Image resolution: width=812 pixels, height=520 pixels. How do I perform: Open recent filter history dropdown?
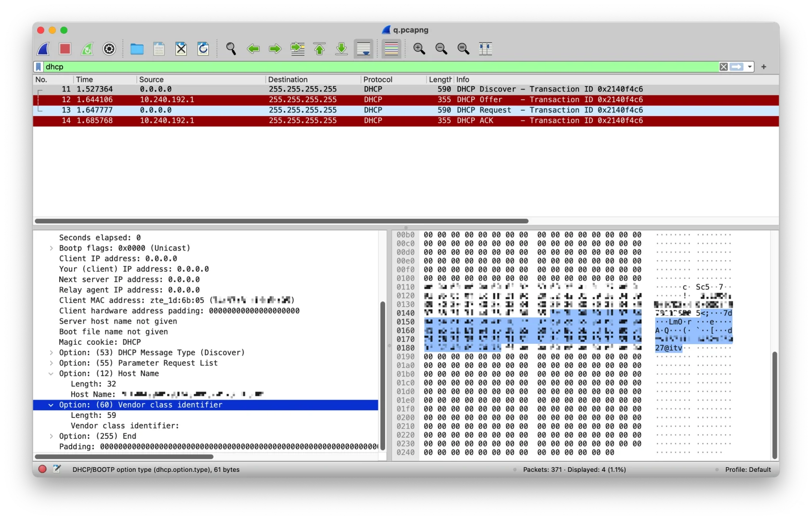click(x=750, y=67)
